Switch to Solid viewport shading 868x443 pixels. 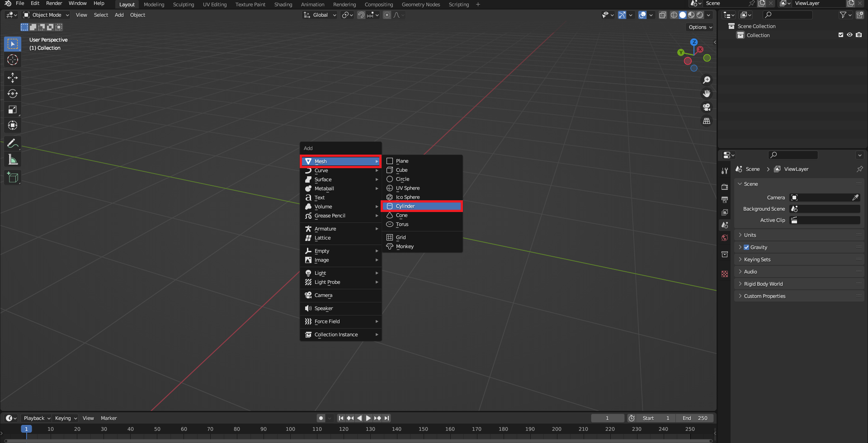tap(683, 15)
